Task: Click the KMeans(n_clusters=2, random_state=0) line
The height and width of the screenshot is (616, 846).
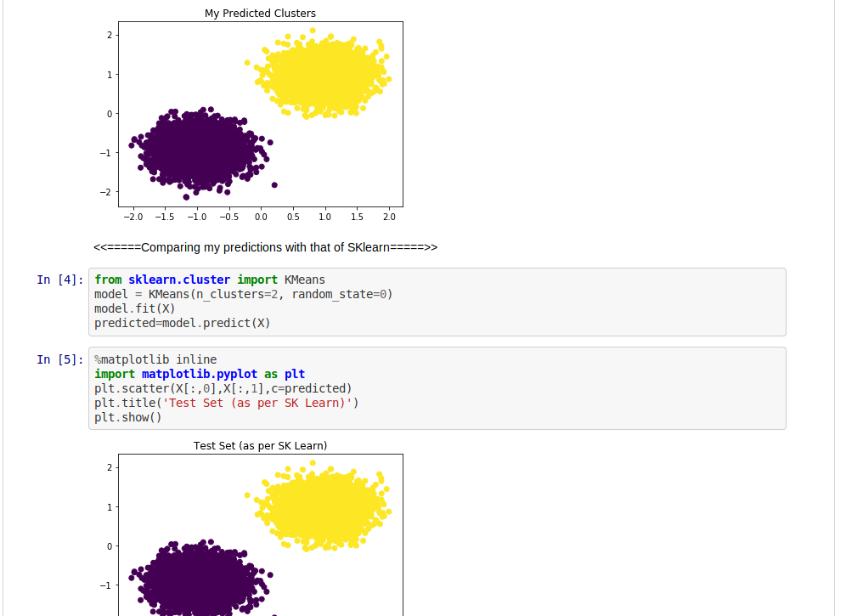Action: pos(243,294)
